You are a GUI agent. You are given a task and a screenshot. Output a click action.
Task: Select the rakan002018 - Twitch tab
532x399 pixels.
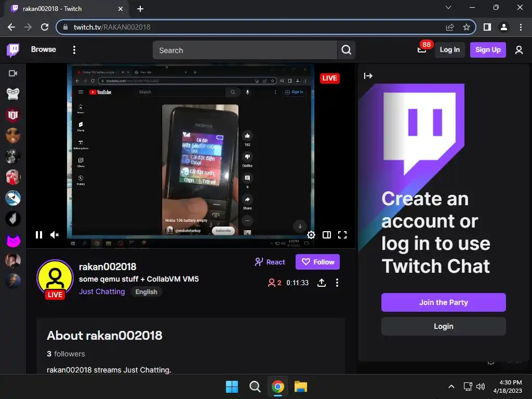click(x=66, y=9)
